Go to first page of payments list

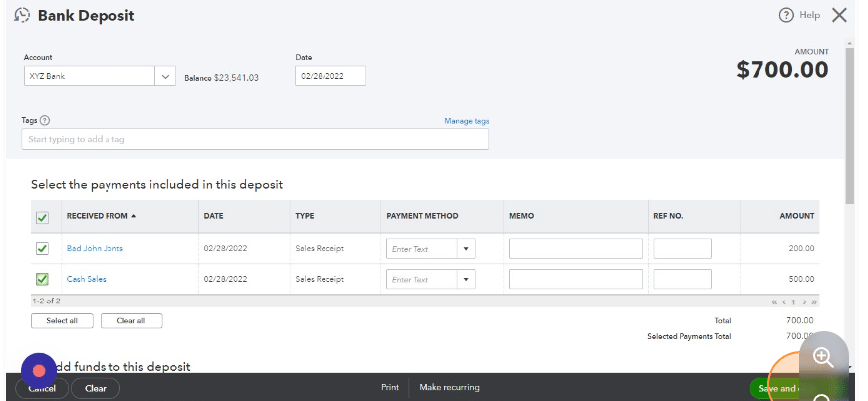tap(774, 302)
